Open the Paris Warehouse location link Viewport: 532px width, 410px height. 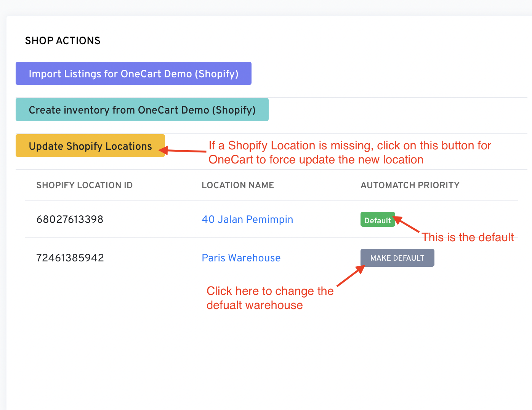click(x=241, y=258)
